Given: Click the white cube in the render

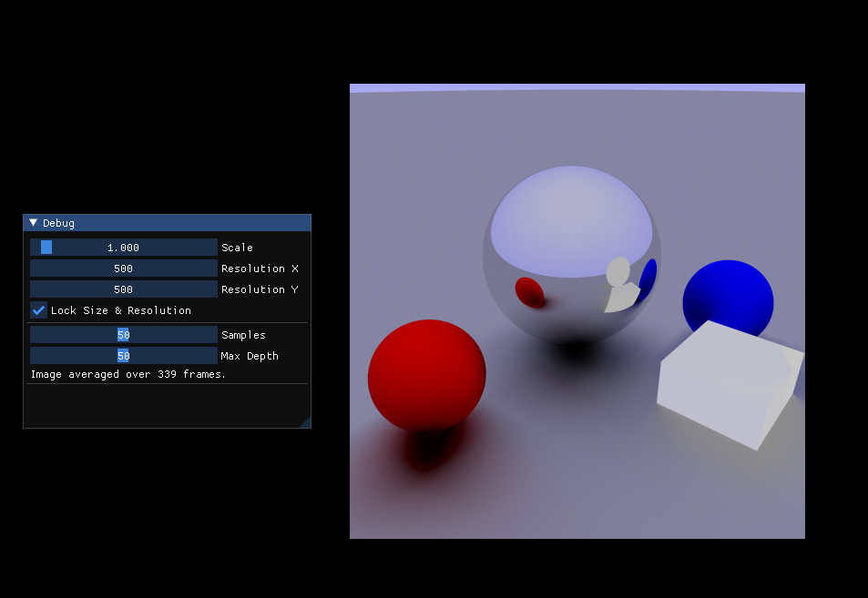Looking at the screenshot, I should coord(729,382).
